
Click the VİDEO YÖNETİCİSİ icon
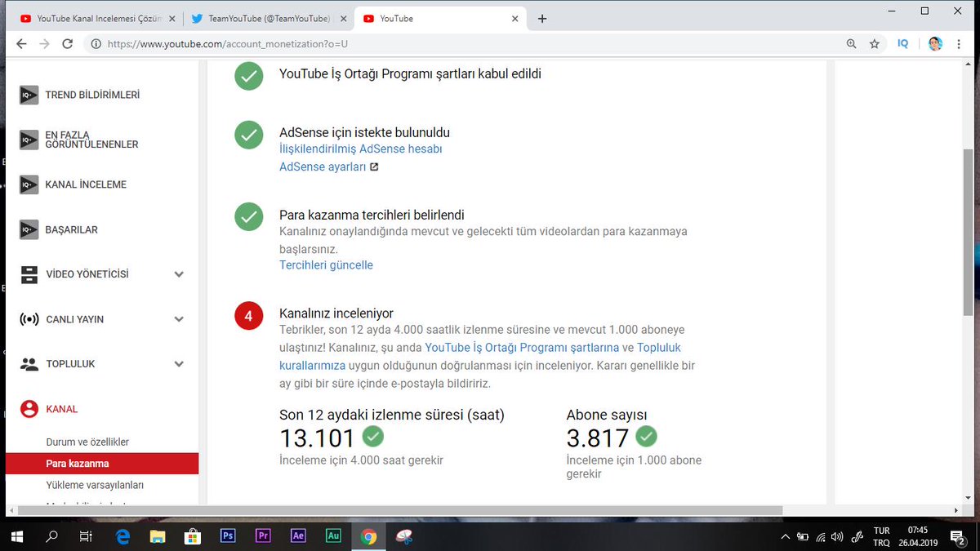(x=29, y=274)
